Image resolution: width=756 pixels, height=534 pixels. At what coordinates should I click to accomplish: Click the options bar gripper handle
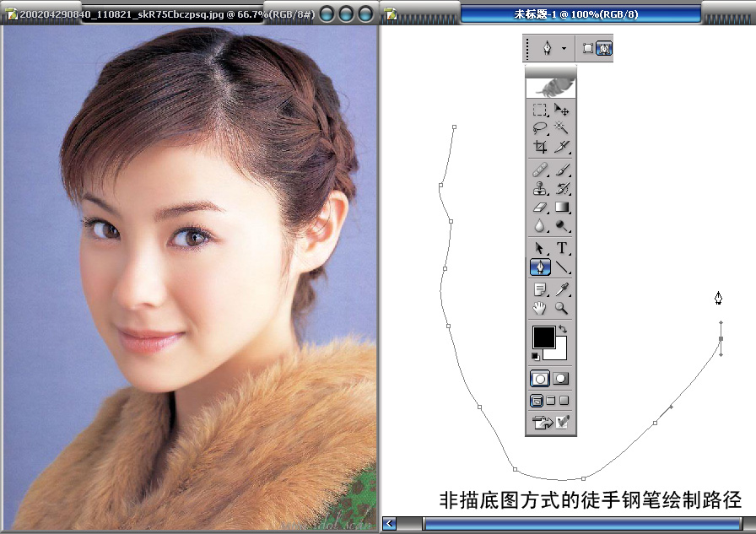[528, 48]
